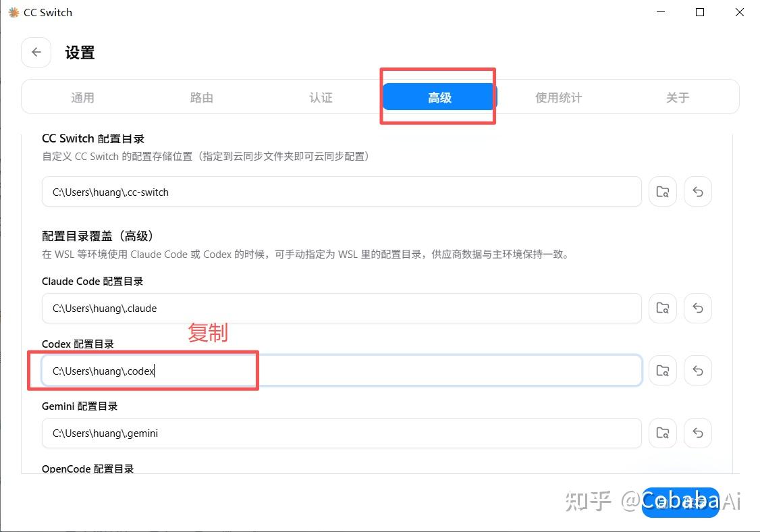This screenshot has width=760, height=532.
Task: Click the 'Claude Code 配置目录' label
Action: point(92,282)
